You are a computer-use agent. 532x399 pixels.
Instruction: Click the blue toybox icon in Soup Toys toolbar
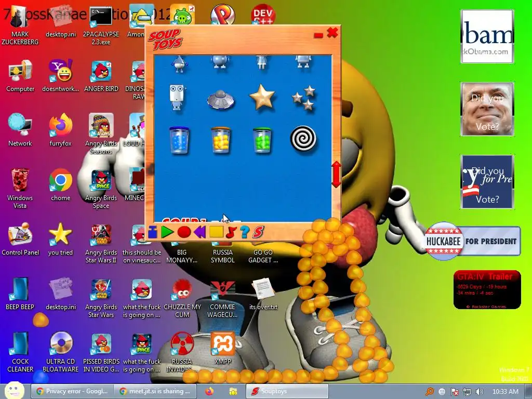pos(152,232)
